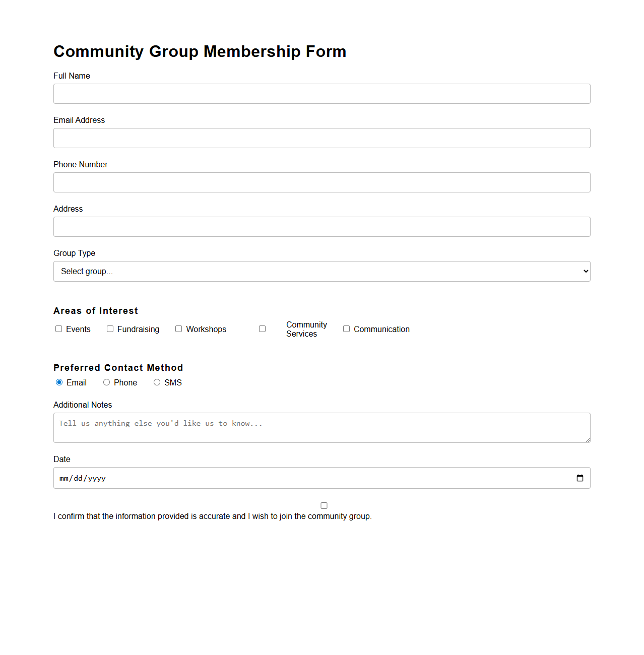The height and width of the screenshot is (655, 644).
Task: Check the confirmation checkbox above the accuracy statement
Action: pyautogui.click(x=324, y=505)
